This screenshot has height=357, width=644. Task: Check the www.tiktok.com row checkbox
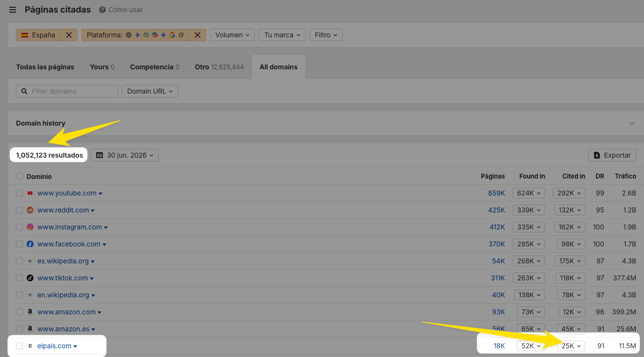pyautogui.click(x=19, y=278)
